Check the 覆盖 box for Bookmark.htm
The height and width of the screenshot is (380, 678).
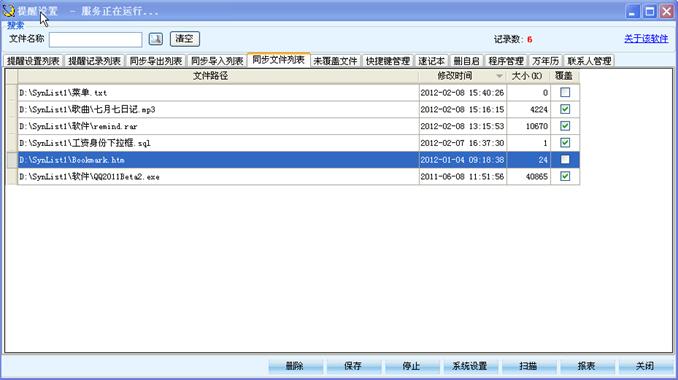click(565, 160)
